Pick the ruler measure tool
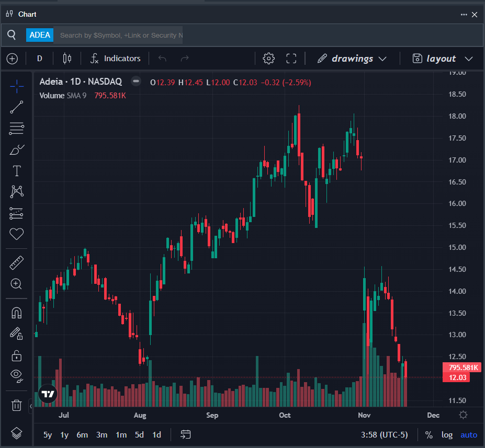Image resolution: width=485 pixels, height=448 pixels. point(17,262)
